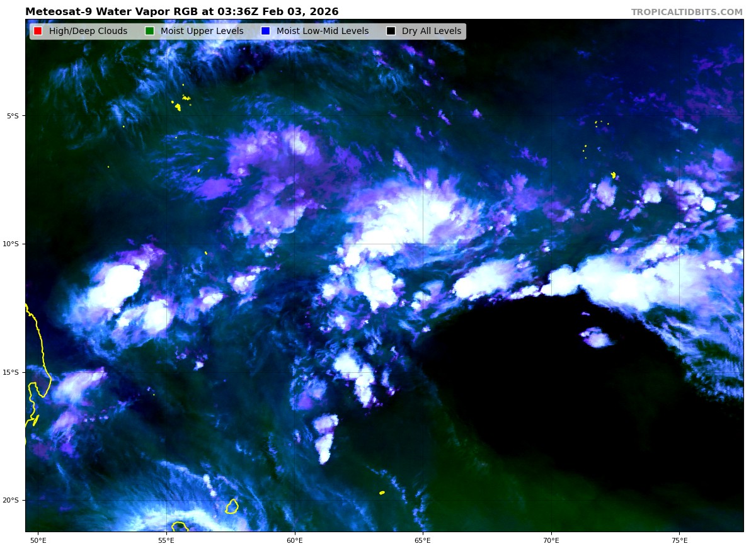Select the "Dry All Levels" legend label
756x546 pixels.
(x=431, y=31)
